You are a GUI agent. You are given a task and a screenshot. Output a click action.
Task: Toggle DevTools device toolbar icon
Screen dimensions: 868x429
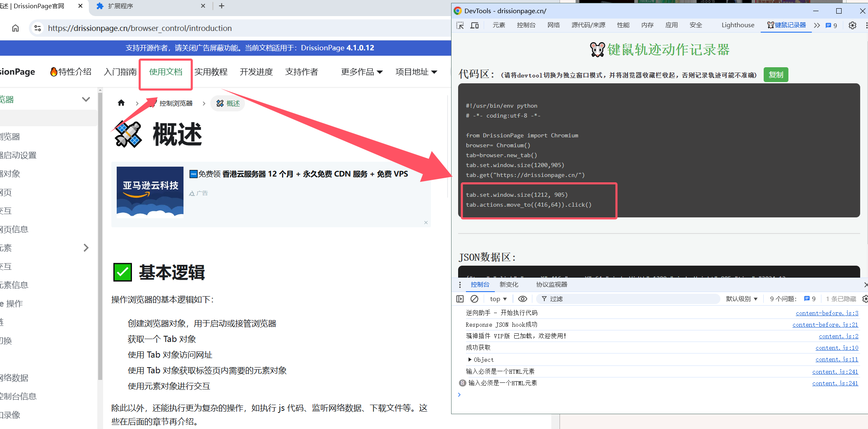click(x=475, y=25)
